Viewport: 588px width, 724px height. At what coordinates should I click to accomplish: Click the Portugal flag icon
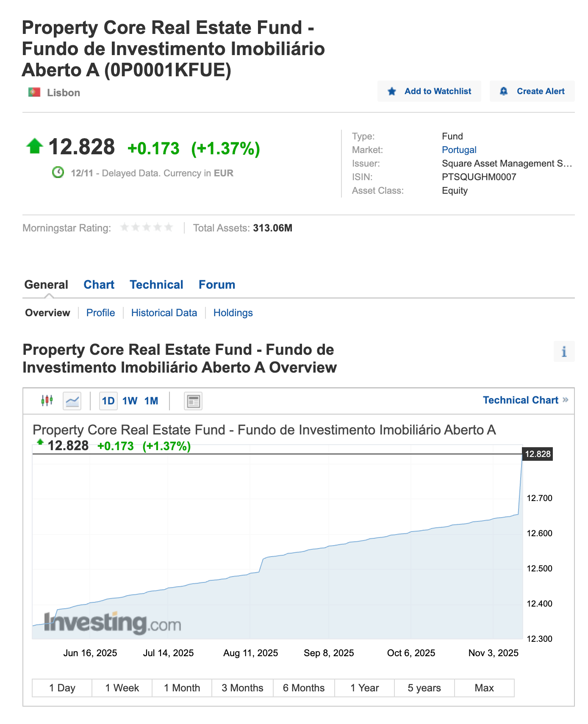34,92
